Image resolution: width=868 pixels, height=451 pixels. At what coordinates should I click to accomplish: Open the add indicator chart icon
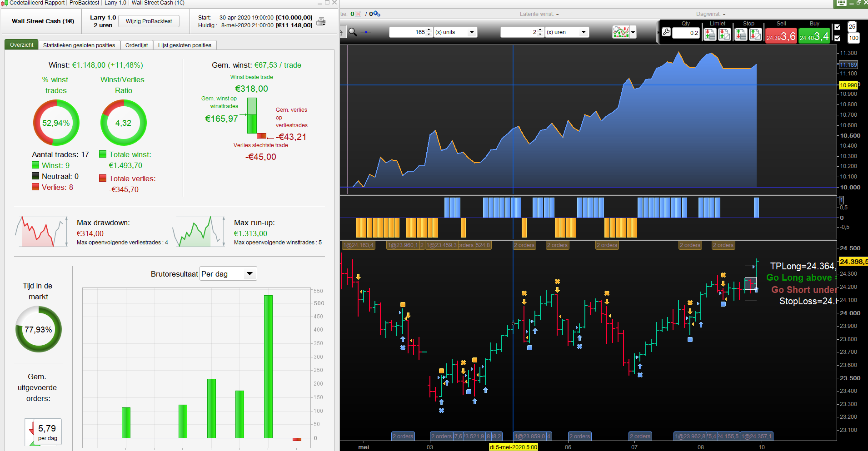621,32
